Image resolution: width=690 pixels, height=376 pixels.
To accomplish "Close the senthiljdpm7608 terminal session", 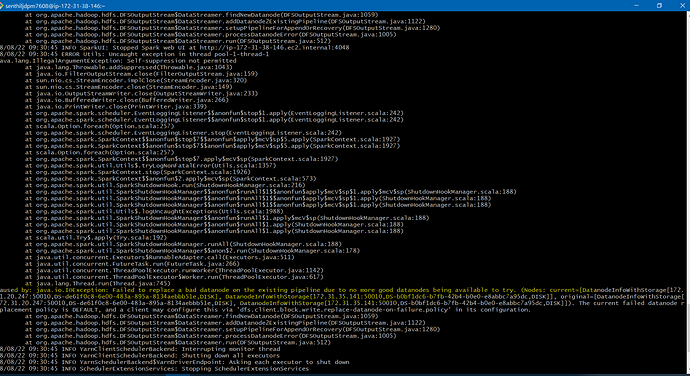I will point(682,6).
